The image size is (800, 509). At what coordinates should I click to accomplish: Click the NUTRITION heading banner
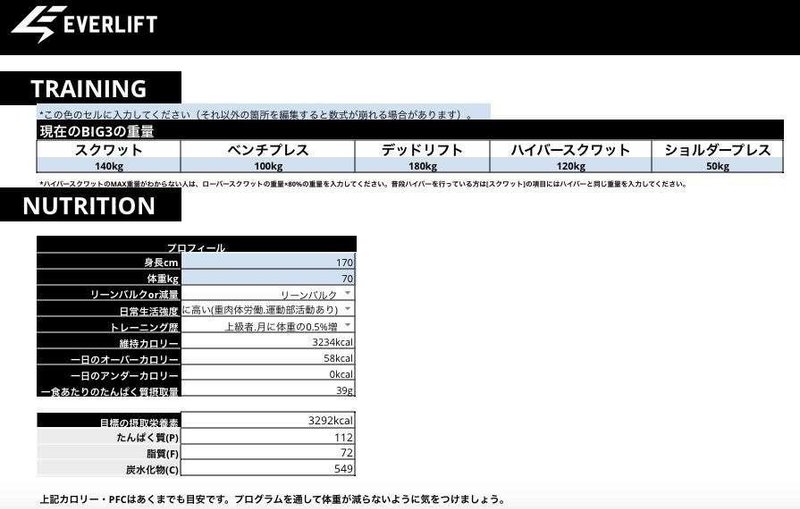90,206
